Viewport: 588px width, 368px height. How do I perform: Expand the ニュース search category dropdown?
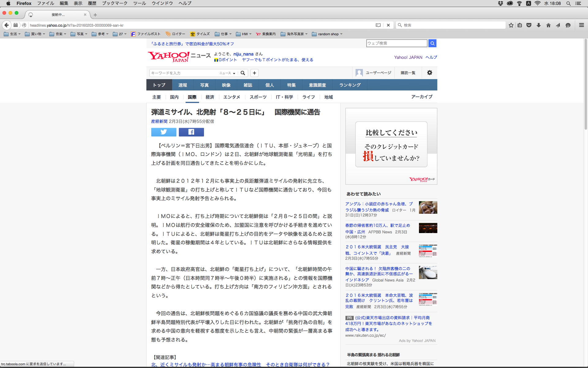[227, 73]
